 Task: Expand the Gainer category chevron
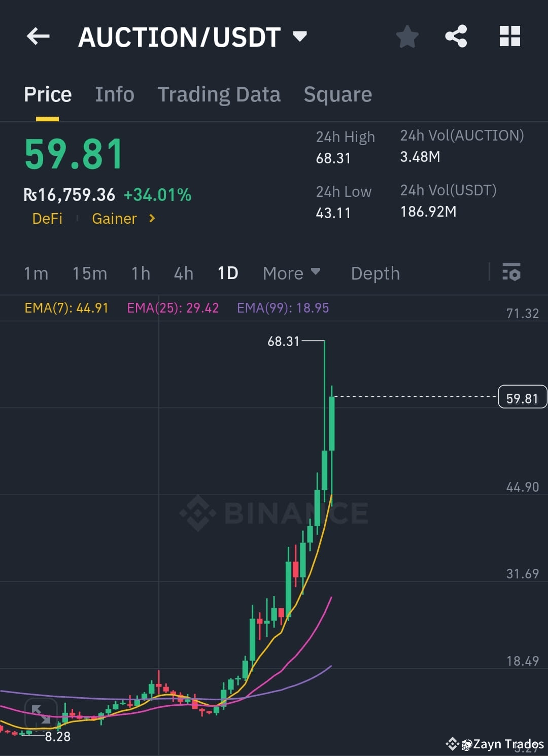click(x=151, y=219)
